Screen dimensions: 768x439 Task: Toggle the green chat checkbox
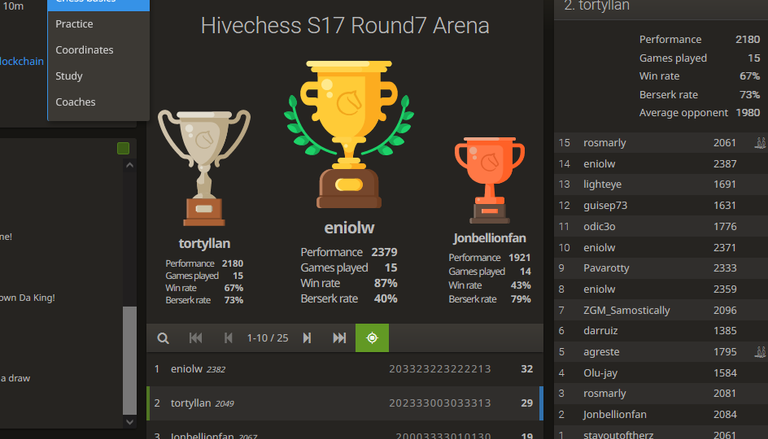pos(123,148)
